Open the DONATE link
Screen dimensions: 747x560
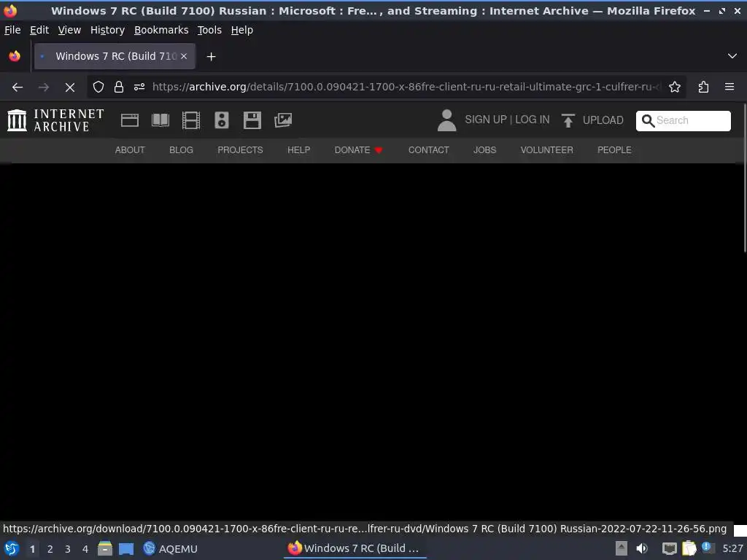point(358,150)
